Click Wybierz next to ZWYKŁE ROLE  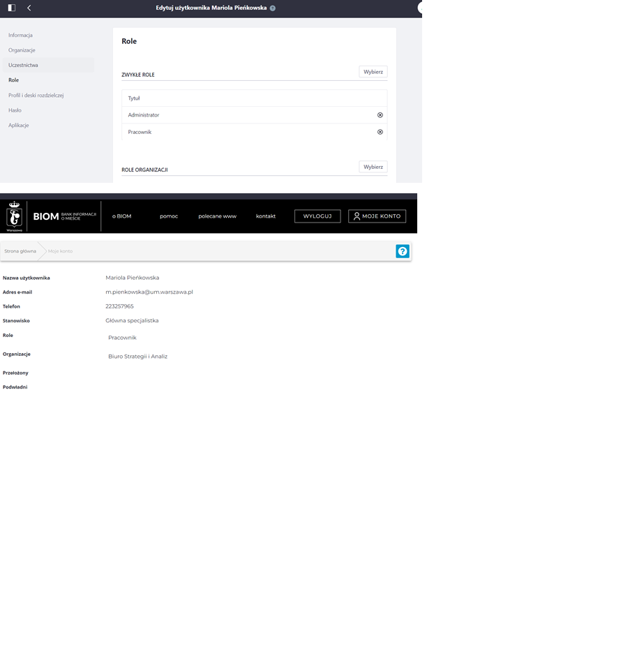click(x=373, y=72)
